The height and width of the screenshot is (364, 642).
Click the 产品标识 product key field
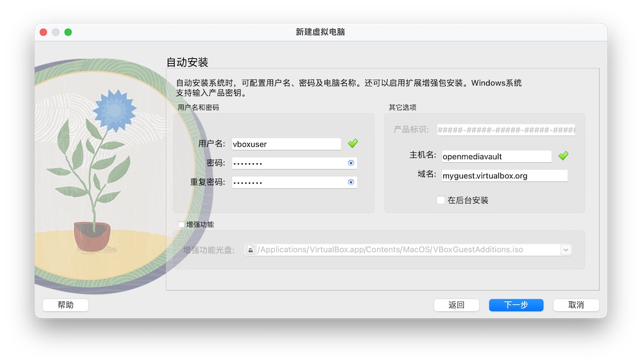pyautogui.click(x=506, y=130)
